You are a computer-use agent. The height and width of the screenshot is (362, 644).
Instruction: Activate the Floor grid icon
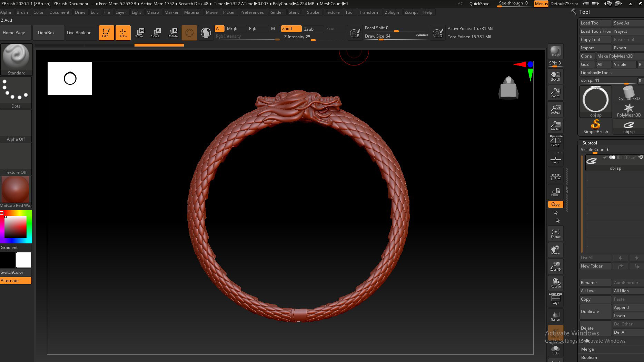click(555, 160)
